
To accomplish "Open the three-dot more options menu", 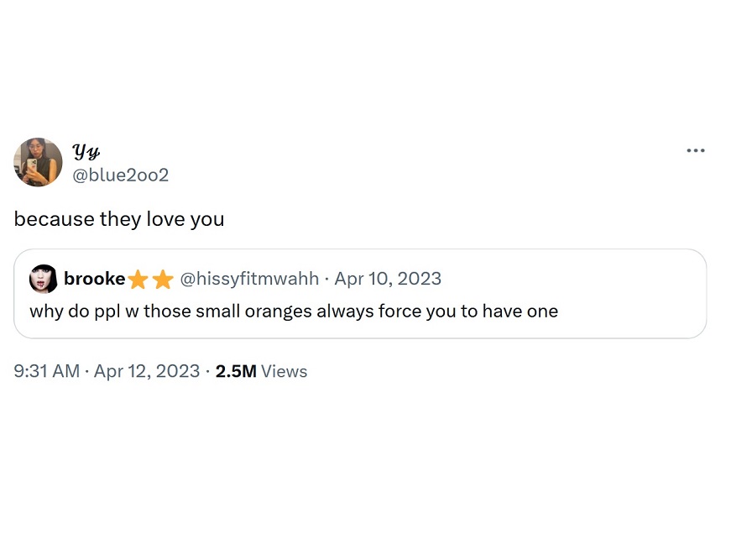I will click(x=696, y=150).
